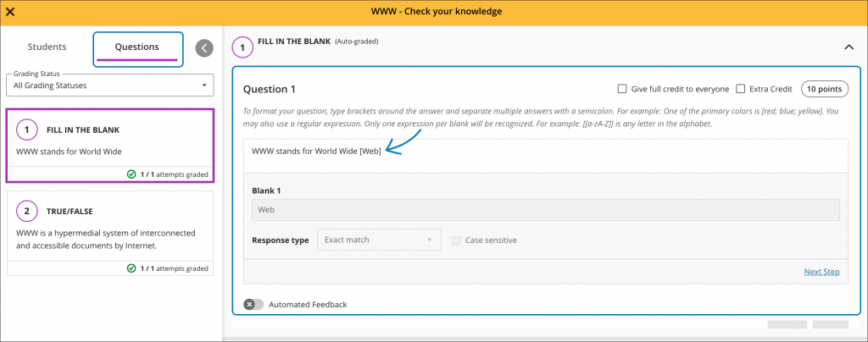Screen dimensions: 868x342
Task: Turn on the Automated Feedback toggle
Action: [x=253, y=305]
